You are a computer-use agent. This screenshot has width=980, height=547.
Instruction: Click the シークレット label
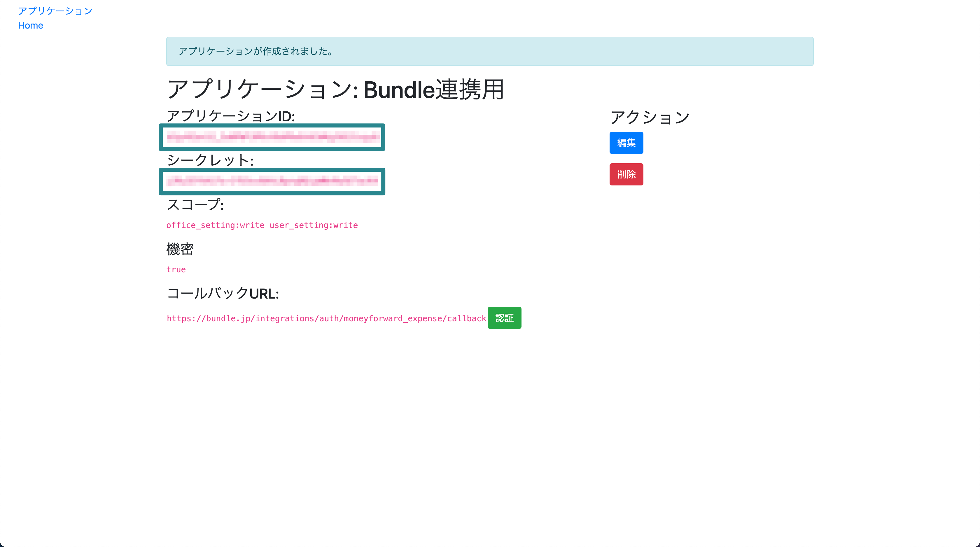[210, 160]
